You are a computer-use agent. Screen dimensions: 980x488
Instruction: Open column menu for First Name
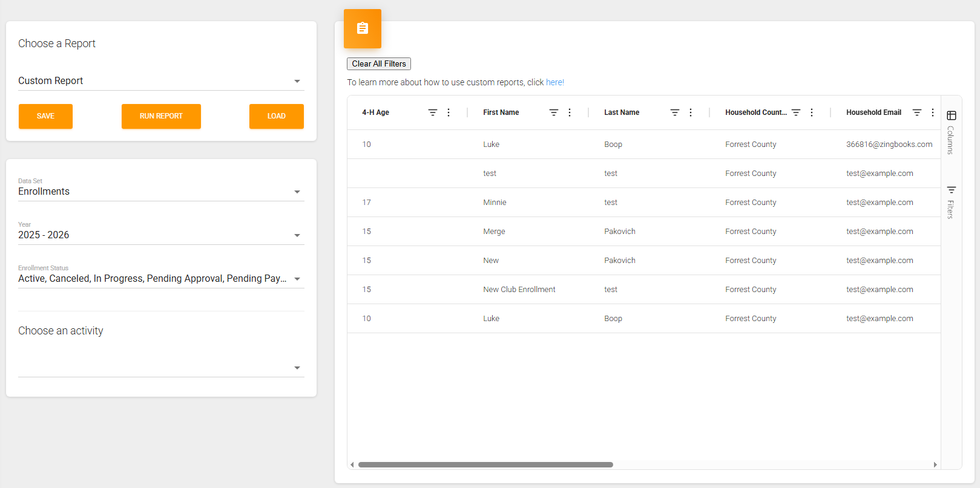coord(570,112)
